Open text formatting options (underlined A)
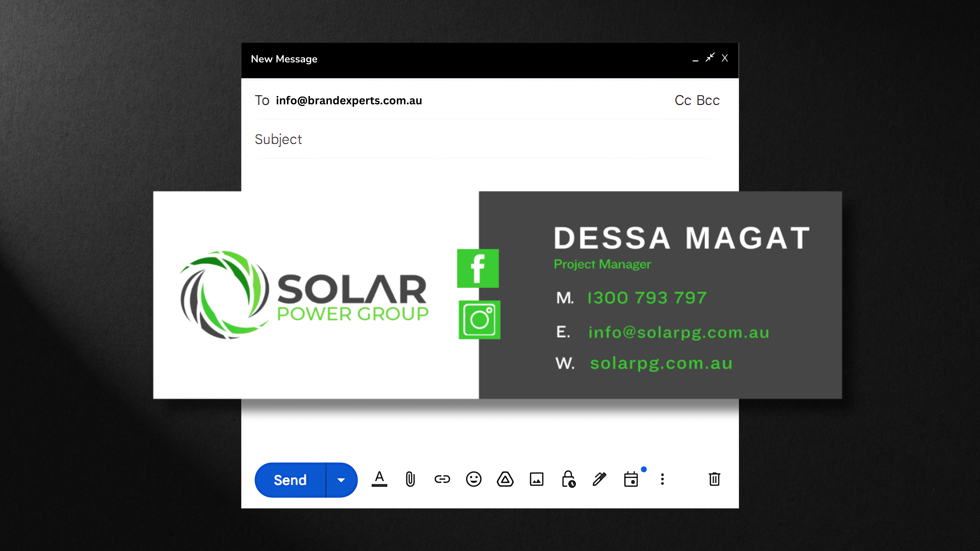 (x=379, y=479)
